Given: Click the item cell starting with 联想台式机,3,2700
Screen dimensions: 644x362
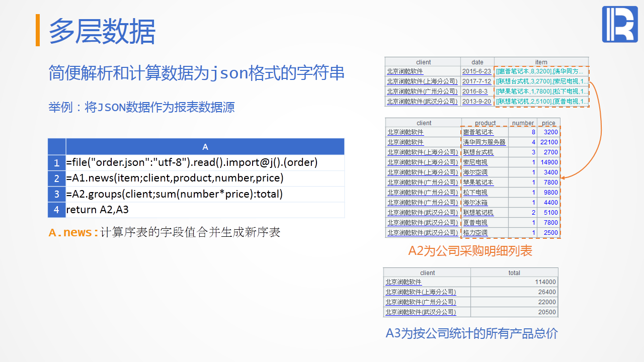Looking at the screenshot, I should 542,81.
